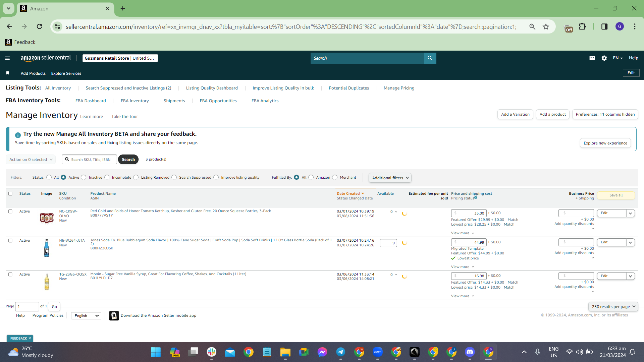Open the Edit dropdown arrow for Jones Soda
Screen dimensions: 644x362
[x=631, y=242]
